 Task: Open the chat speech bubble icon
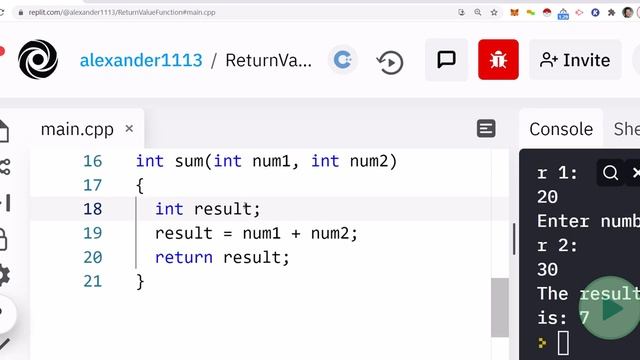[x=446, y=60]
